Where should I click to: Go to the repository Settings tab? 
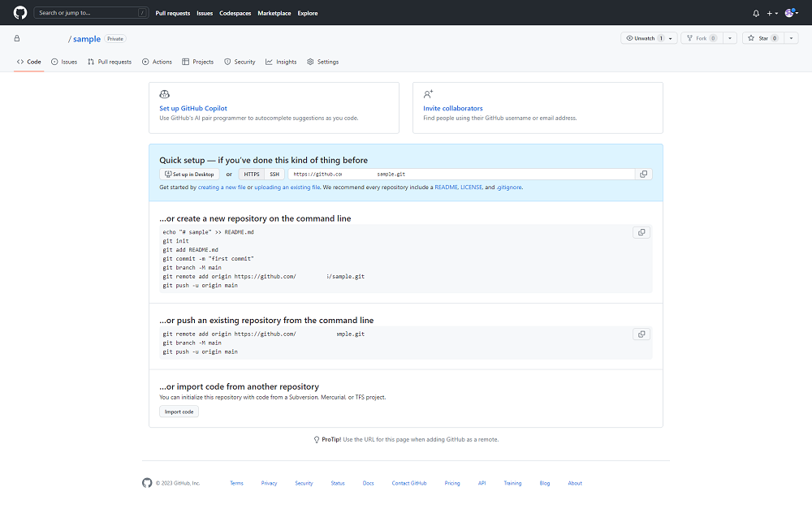[322, 62]
